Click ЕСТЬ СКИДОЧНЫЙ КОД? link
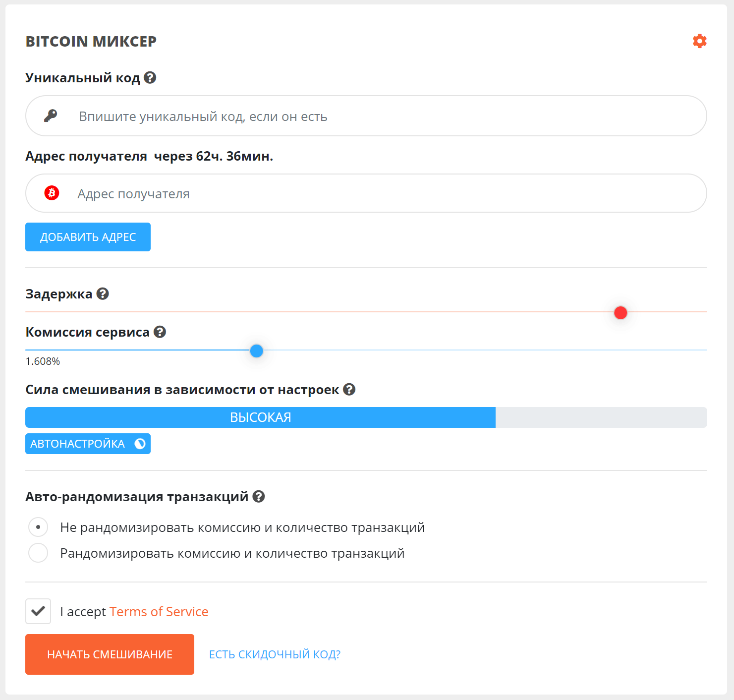This screenshot has width=734, height=700. point(275,654)
